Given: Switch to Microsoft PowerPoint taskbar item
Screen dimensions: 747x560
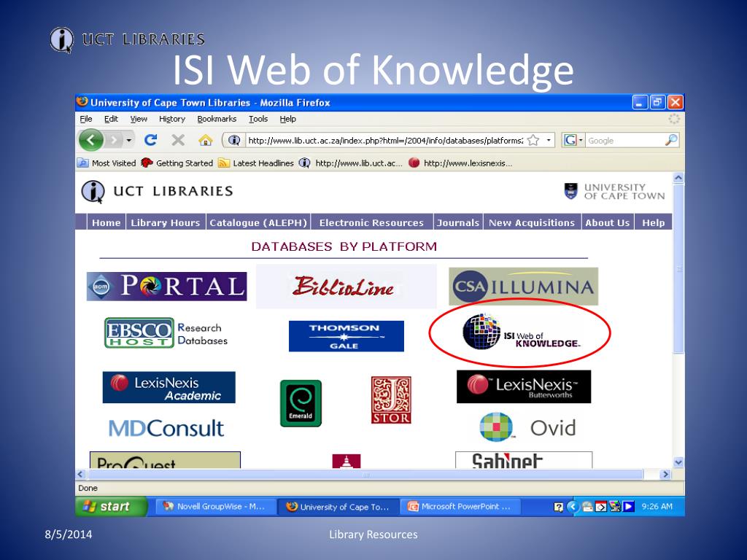Looking at the screenshot, I should (460, 507).
